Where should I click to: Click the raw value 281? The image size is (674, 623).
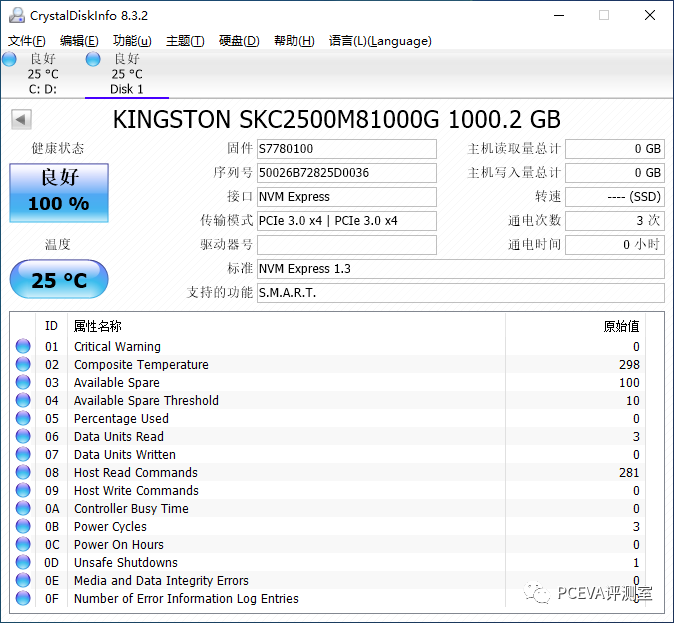pyautogui.click(x=629, y=473)
